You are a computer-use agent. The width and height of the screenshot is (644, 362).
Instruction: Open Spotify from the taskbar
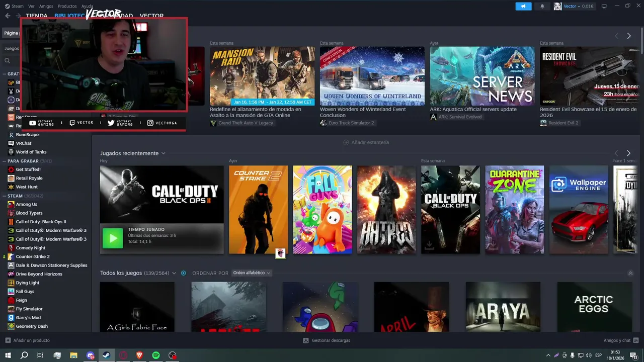(156, 355)
